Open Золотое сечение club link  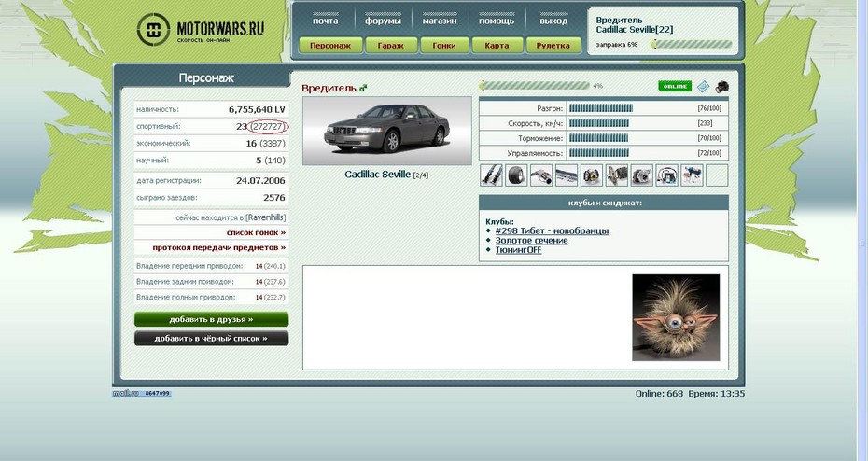pos(531,240)
